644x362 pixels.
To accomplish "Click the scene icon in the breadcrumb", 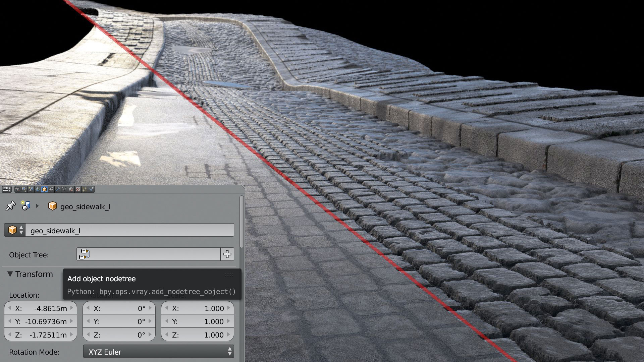I will [26, 206].
